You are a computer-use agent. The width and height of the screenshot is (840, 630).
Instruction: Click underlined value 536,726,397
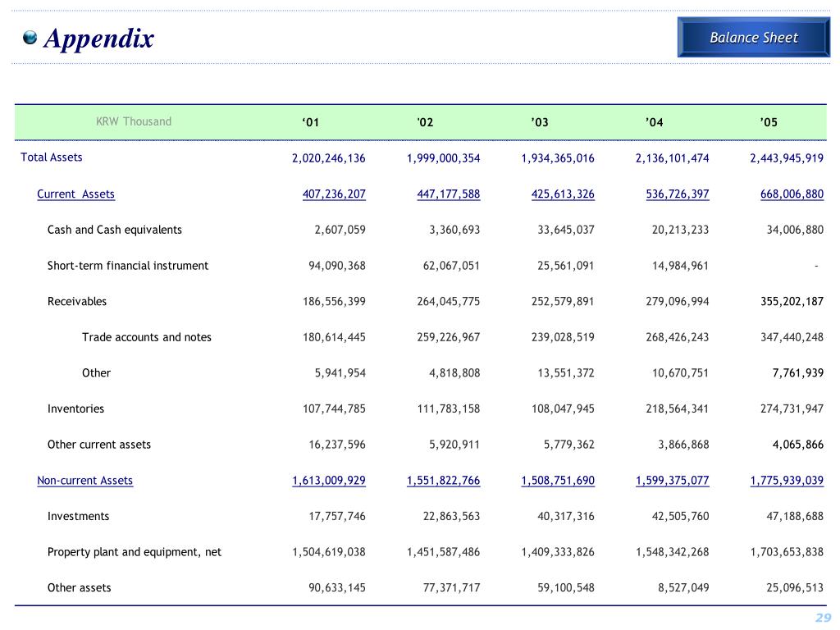(678, 194)
